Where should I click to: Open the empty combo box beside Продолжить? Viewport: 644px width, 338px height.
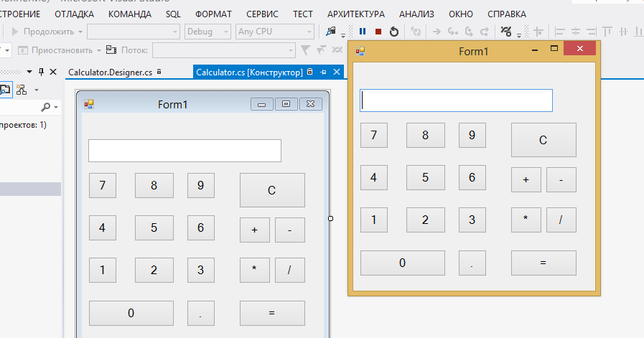[x=134, y=32]
